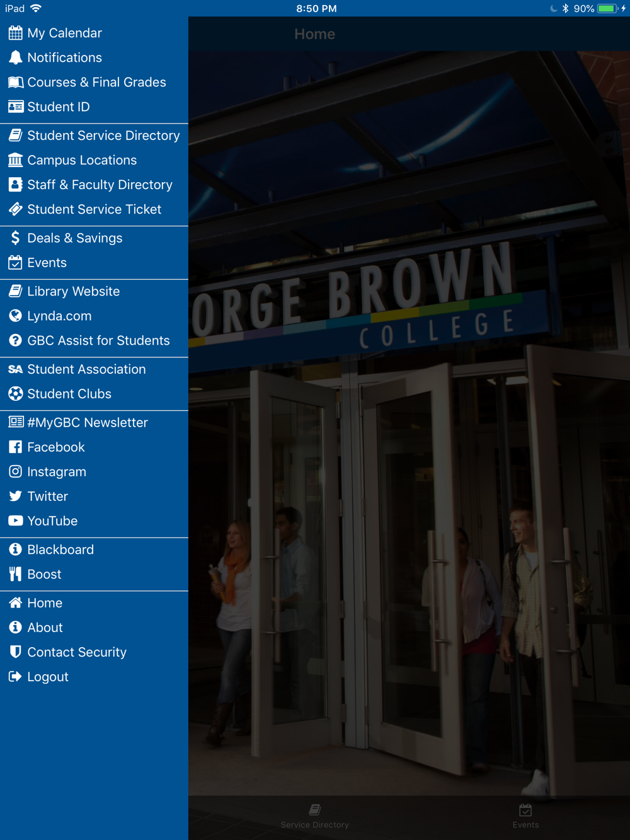
Task: Tap the Notifications bell icon
Action: click(x=16, y=57)
